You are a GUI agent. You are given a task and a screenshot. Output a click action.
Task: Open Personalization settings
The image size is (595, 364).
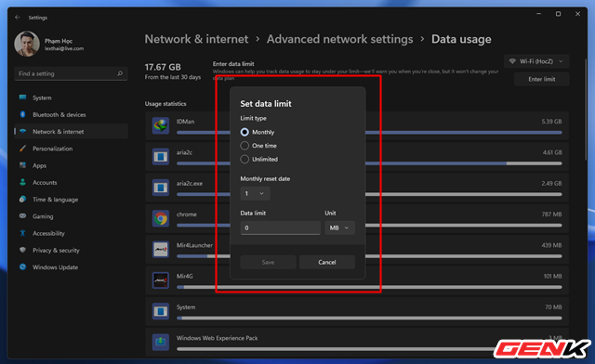pyautogui.click(x=71, y=149)
